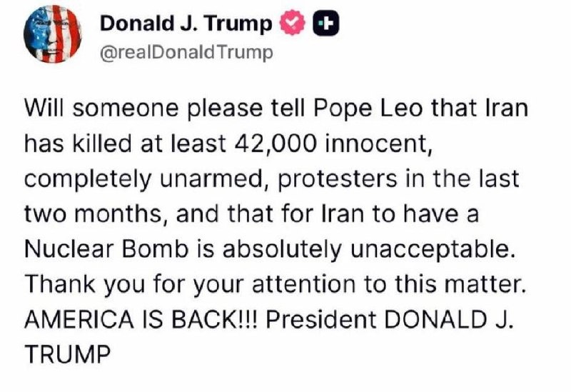Click the phrase "has killed at least"

pyautogui.click(x=126, y=144)
